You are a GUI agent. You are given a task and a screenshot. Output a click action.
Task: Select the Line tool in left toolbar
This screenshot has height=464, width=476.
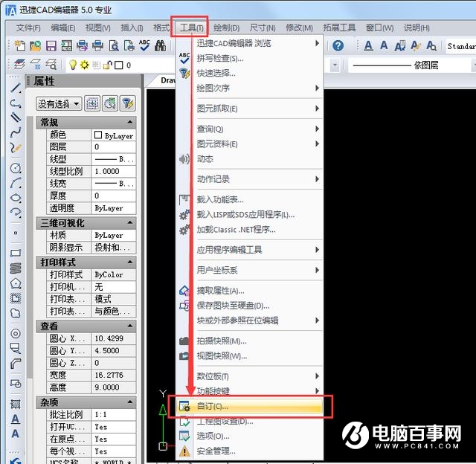coord(16,88)
